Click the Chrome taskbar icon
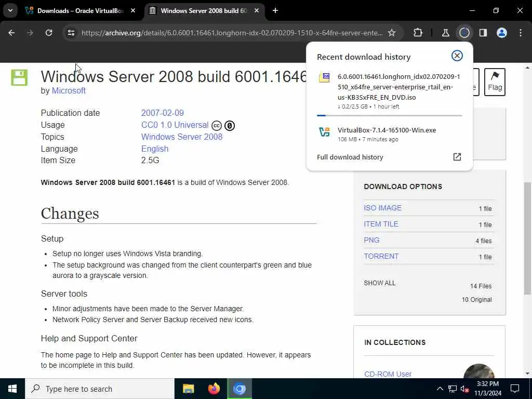This screenshot has width=532, height=399. [x=239, y=389]
